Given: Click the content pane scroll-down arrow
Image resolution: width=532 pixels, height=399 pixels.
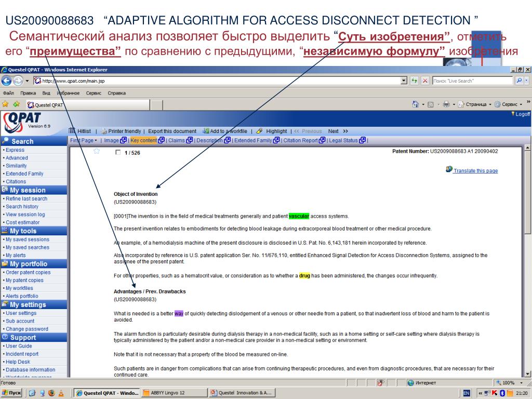Looking at the screenshot, I should [x=527, y=374].
